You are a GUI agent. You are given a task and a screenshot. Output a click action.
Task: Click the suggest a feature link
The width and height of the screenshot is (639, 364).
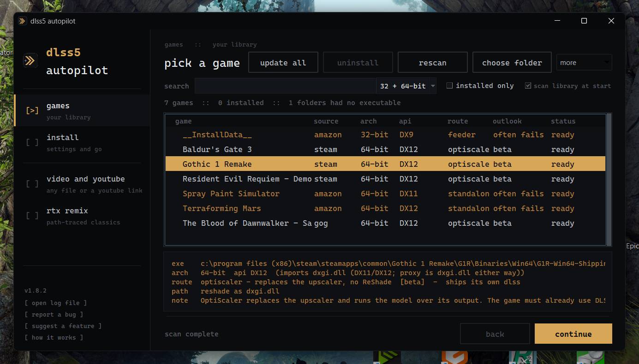63,326
